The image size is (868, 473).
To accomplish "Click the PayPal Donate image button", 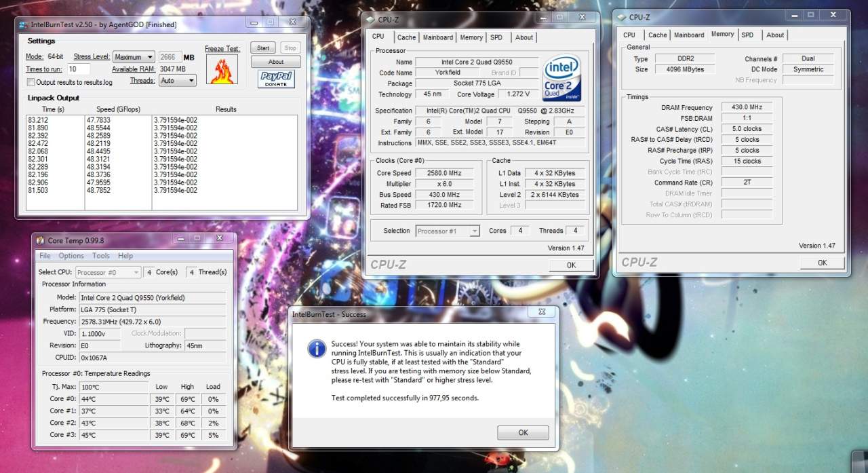I will click(276, 79).
